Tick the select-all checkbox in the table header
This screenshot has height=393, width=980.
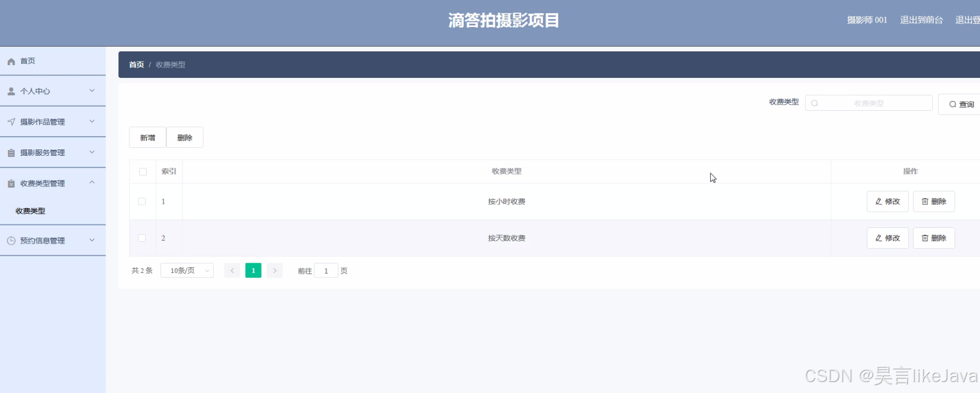tap(143, 171)
